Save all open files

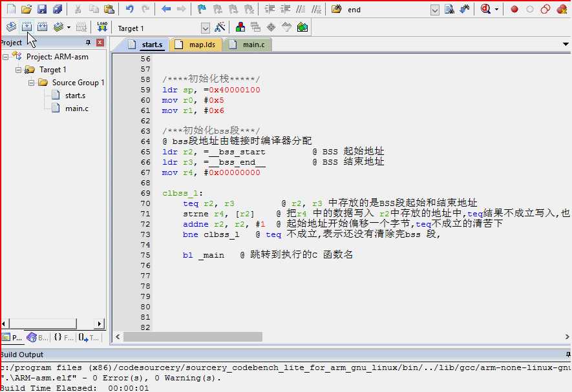coord(58,9)
